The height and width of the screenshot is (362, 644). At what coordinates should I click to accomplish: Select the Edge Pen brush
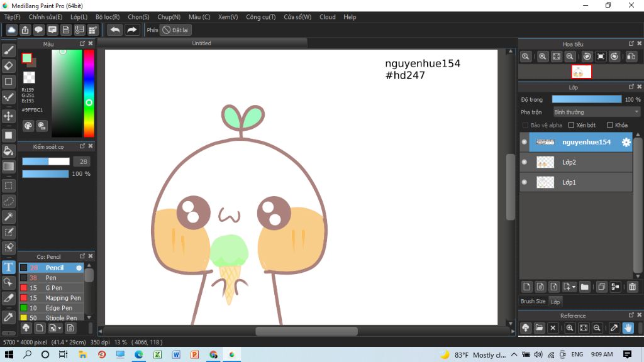pyautogui.click(x=52, y=308)
